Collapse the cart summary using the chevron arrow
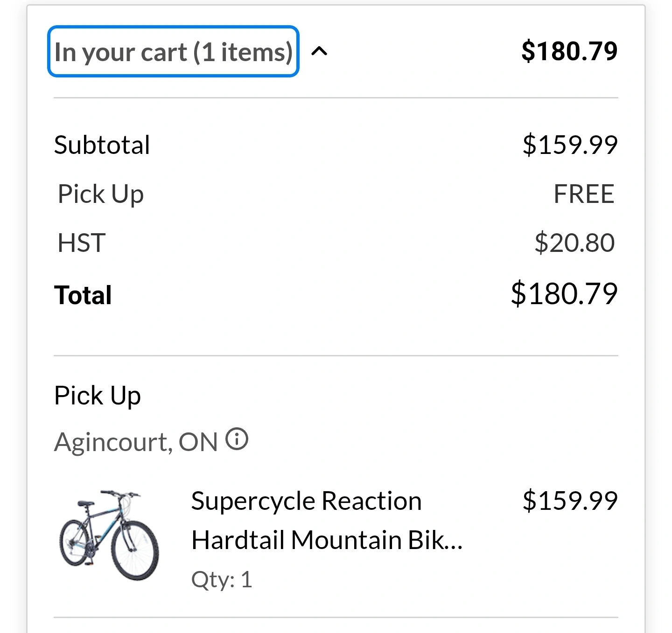This screenshot has height=633, width=672. [319, 51]
